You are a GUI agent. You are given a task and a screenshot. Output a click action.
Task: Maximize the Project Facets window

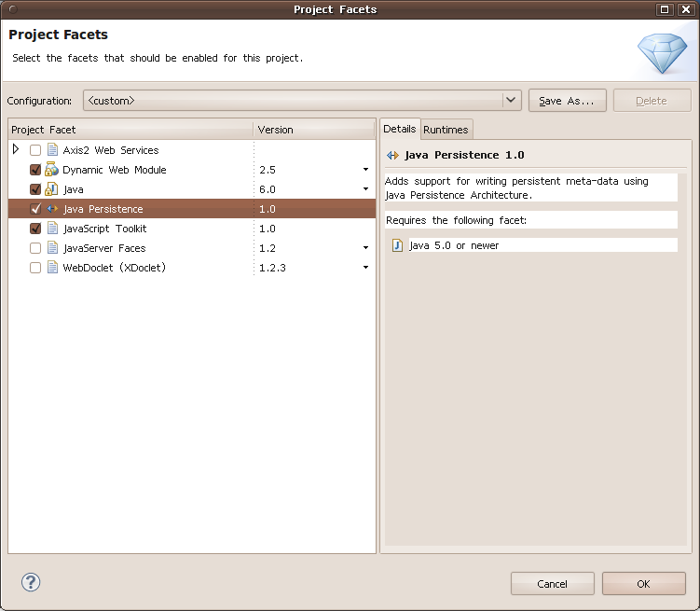[x=665, y=9]
